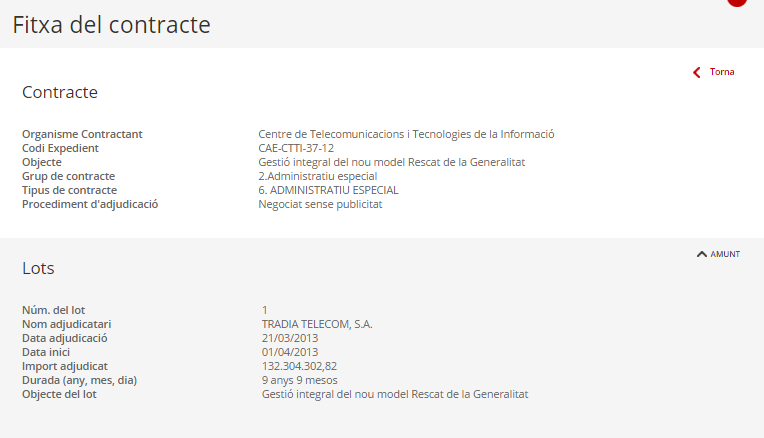This screenshot has height=438, width=764.
Task: Click the red circle icon at top right
Action: 737,2
